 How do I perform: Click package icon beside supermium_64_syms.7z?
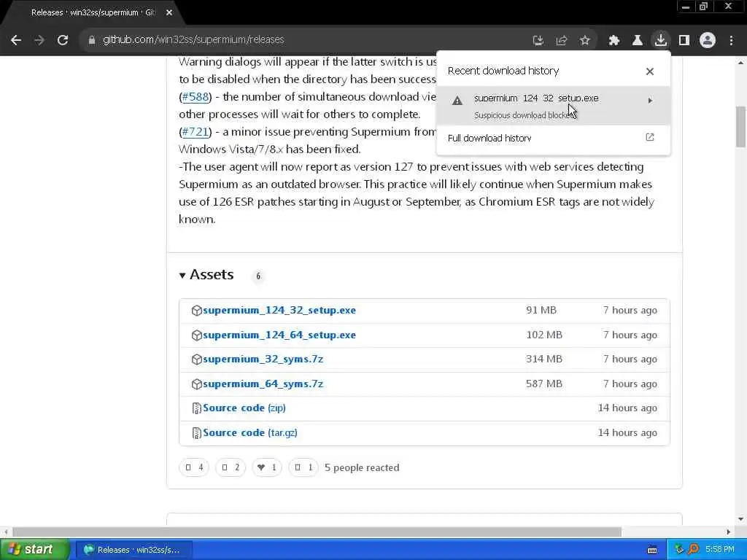click(196, 384)
